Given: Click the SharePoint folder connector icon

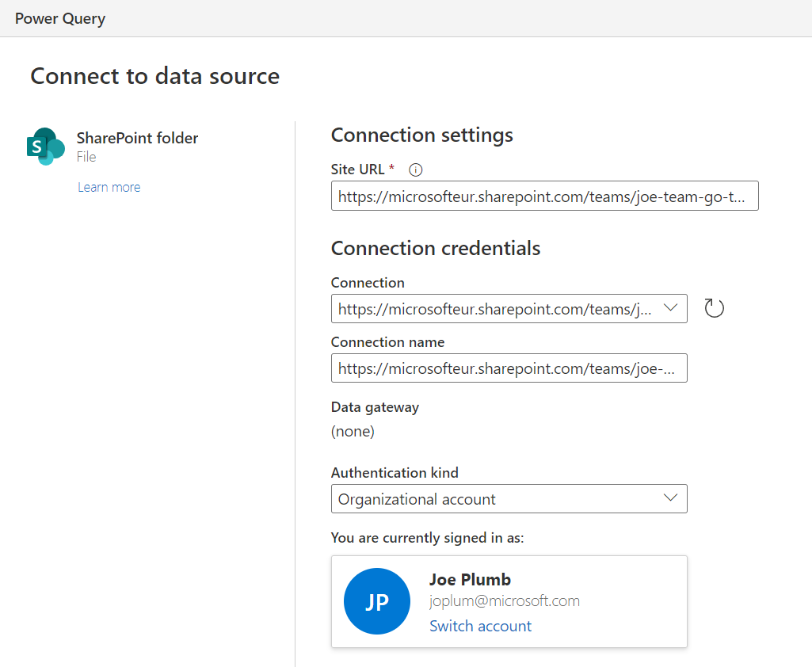Looking at the screenshot, I should pos(46,147).
